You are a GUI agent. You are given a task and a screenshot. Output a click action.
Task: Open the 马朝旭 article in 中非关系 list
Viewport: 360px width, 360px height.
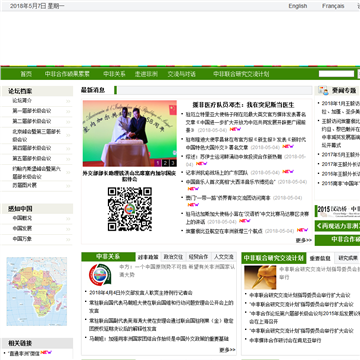[x=159, y=339]
